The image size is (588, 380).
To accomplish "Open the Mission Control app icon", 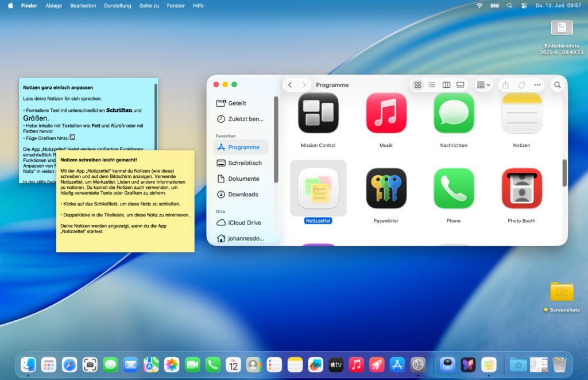I will tap(318, 113).
